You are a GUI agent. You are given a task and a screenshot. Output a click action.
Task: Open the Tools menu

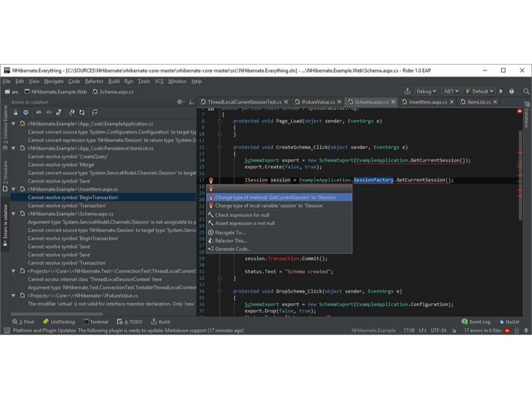click(144, 81)
